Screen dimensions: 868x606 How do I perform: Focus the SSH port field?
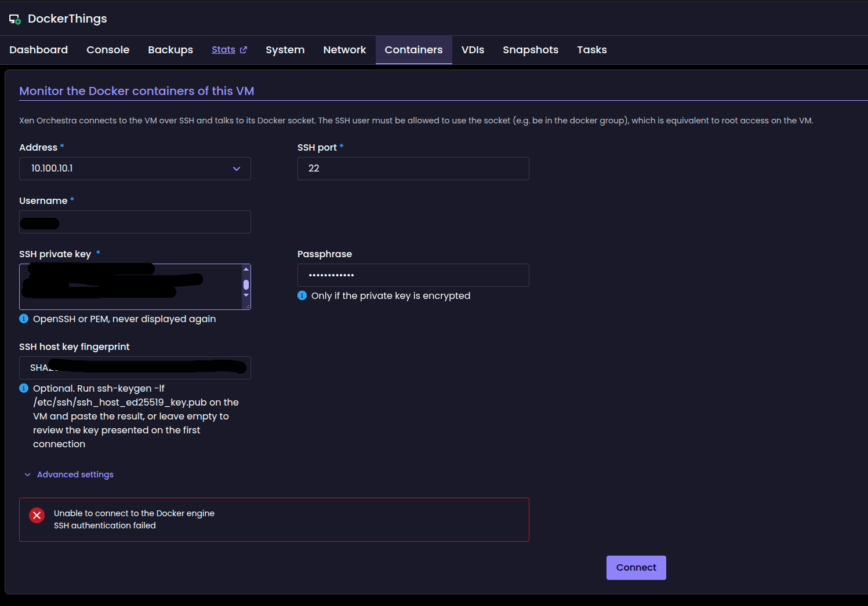coord(413,169)
